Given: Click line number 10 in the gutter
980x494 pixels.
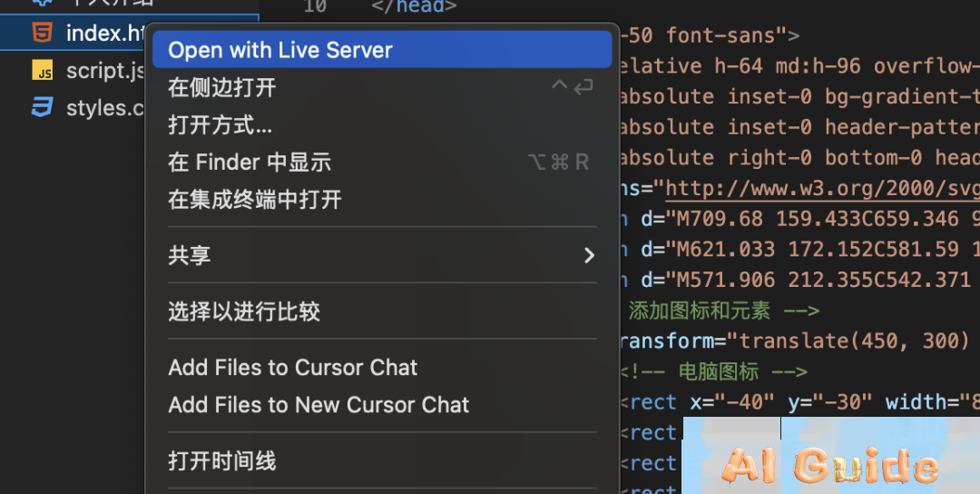Looking at the screenshot, I should 315,7.
